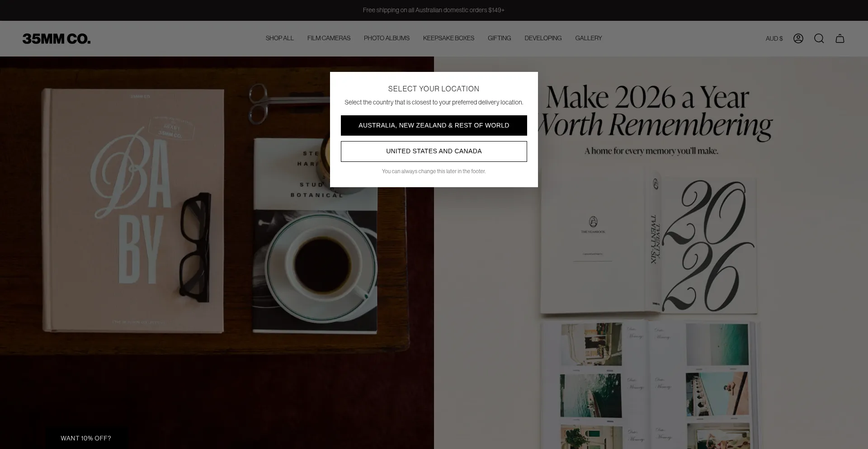
Task: Choose United States and Canada location
Action: 434,151
